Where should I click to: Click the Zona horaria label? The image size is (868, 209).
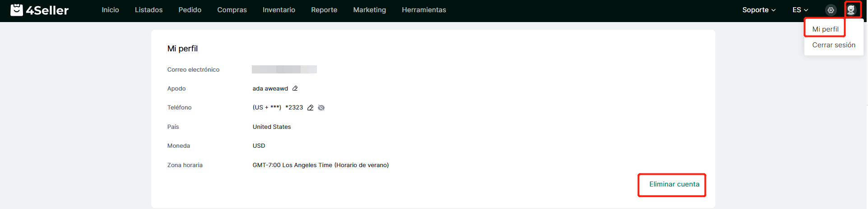[185, 165]
